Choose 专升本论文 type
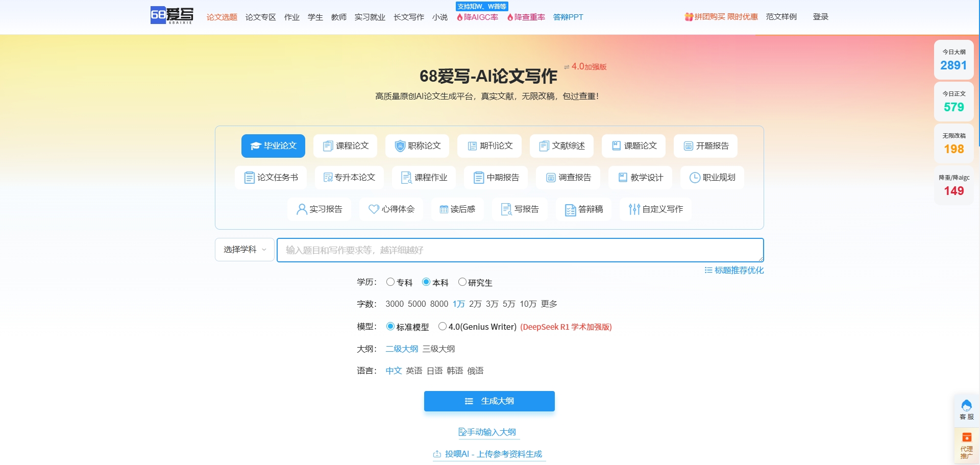 point(349,178)
